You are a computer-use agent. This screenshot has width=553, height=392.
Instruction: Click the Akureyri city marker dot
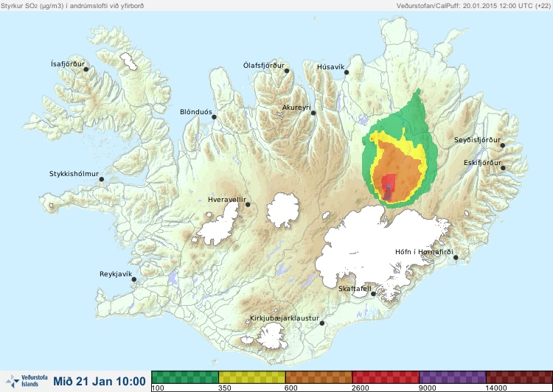tap(313, 113)
